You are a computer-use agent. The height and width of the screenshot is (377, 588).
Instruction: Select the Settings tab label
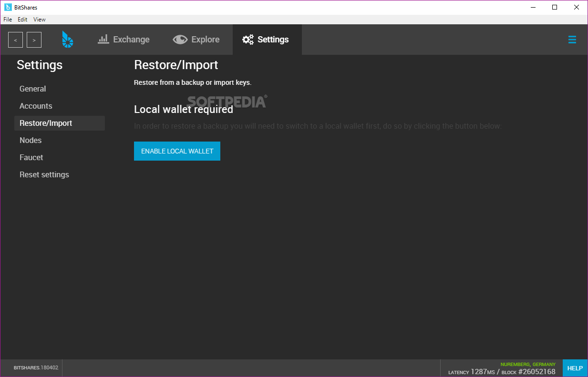pyautogui.click(x=273, y=40)
